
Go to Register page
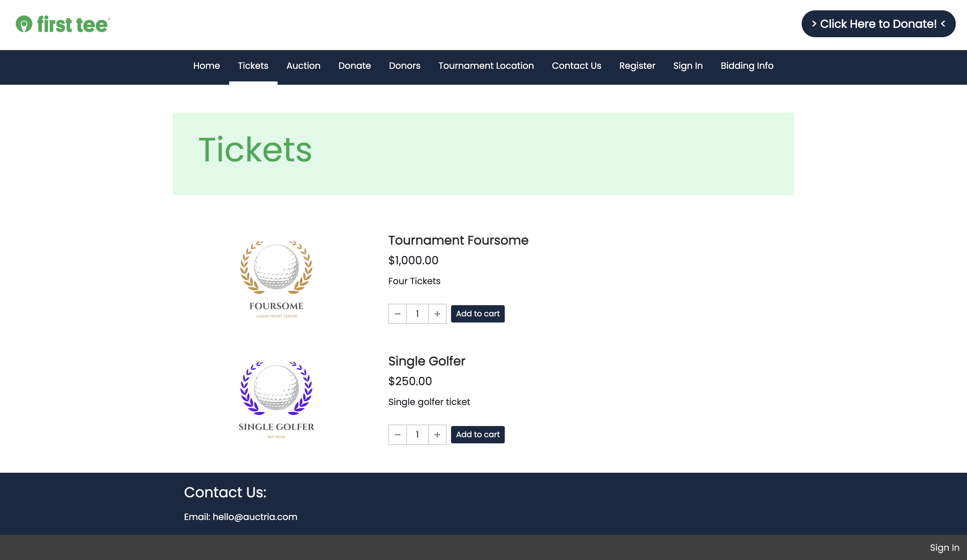point(637,65)
